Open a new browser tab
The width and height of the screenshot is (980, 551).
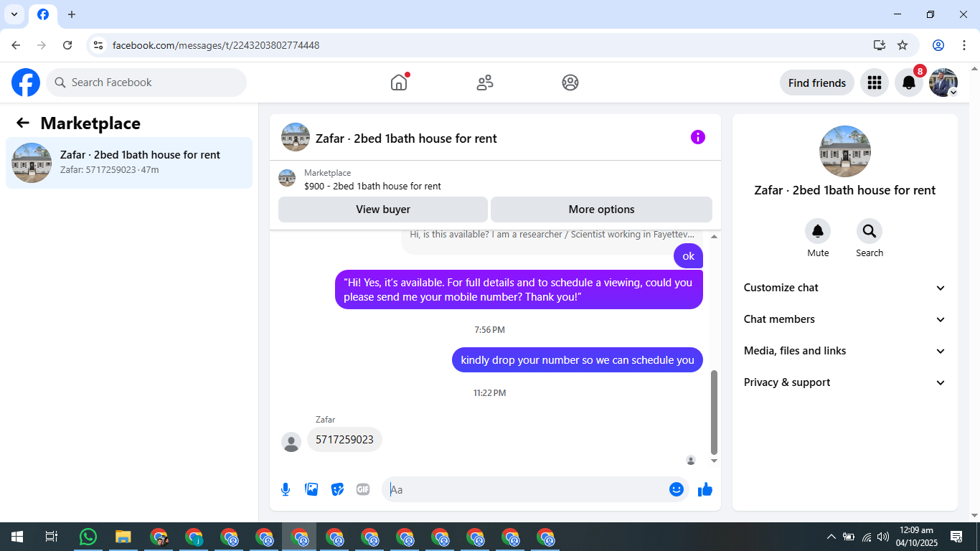72,14
